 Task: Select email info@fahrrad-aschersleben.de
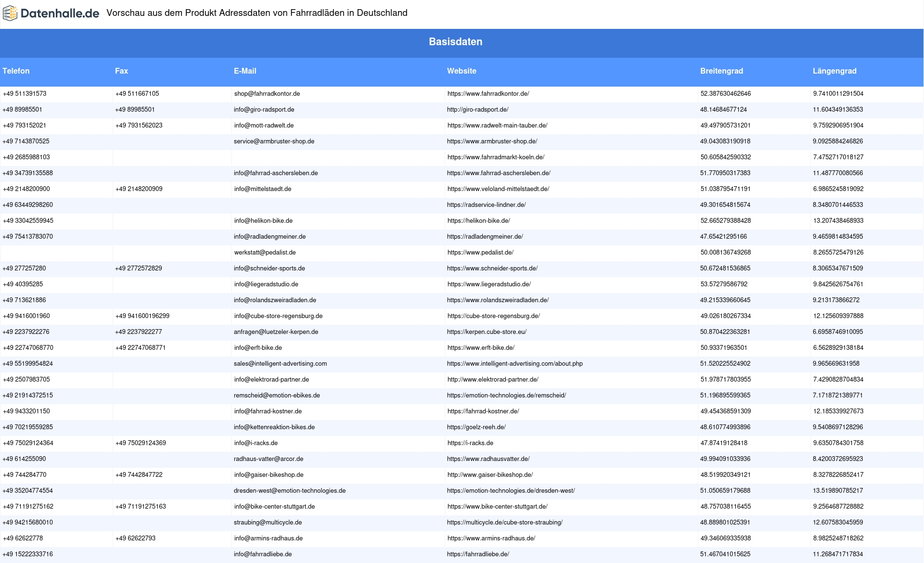tap(276, 173)
